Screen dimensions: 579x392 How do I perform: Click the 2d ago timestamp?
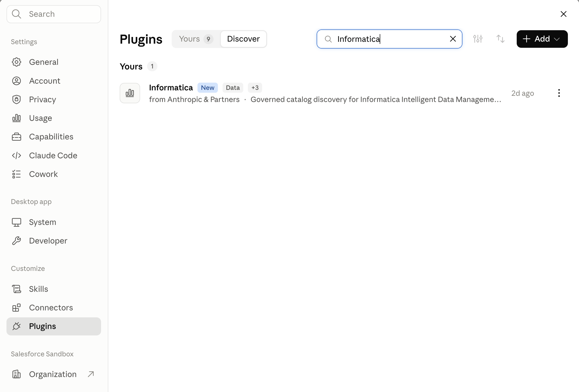pyautogui.click(x=523, y=93)
